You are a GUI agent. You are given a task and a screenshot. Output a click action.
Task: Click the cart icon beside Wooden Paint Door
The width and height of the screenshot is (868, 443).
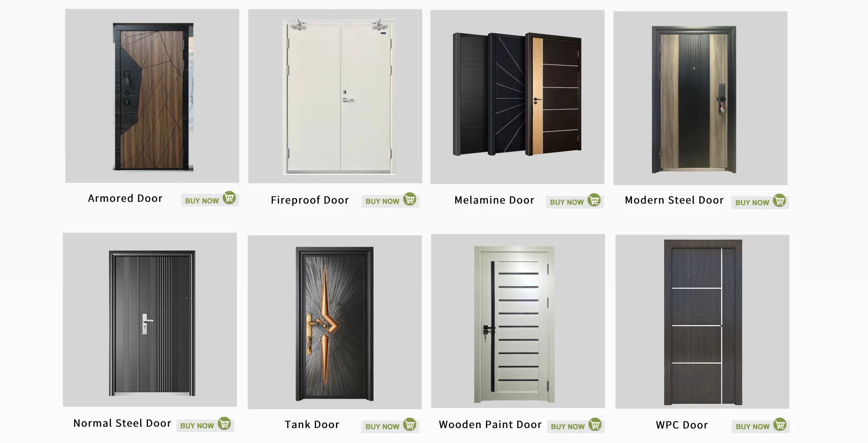pos(595,424)
